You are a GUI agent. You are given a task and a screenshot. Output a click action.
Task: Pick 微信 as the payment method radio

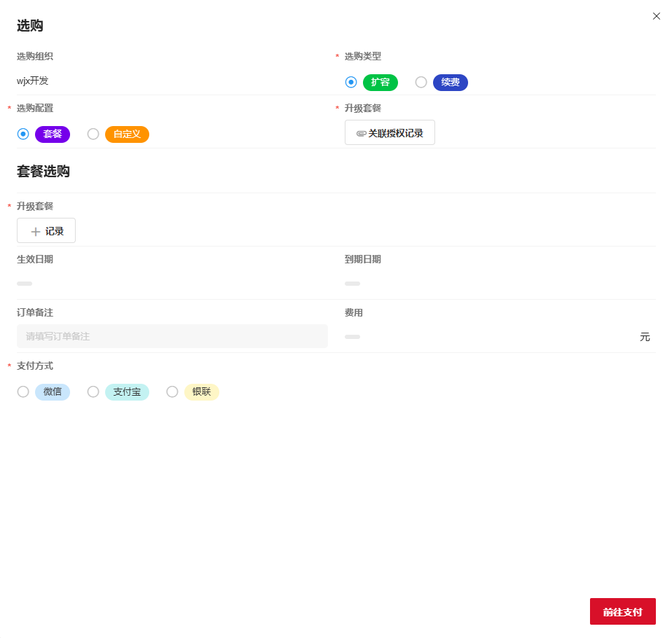(x=23, y=392)
